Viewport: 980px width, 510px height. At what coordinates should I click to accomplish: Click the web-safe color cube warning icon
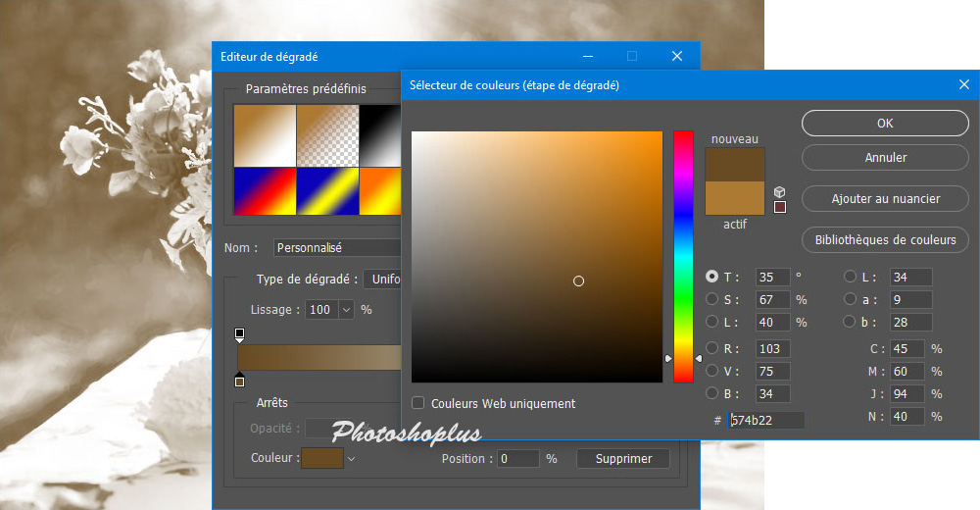coord(780,192)
